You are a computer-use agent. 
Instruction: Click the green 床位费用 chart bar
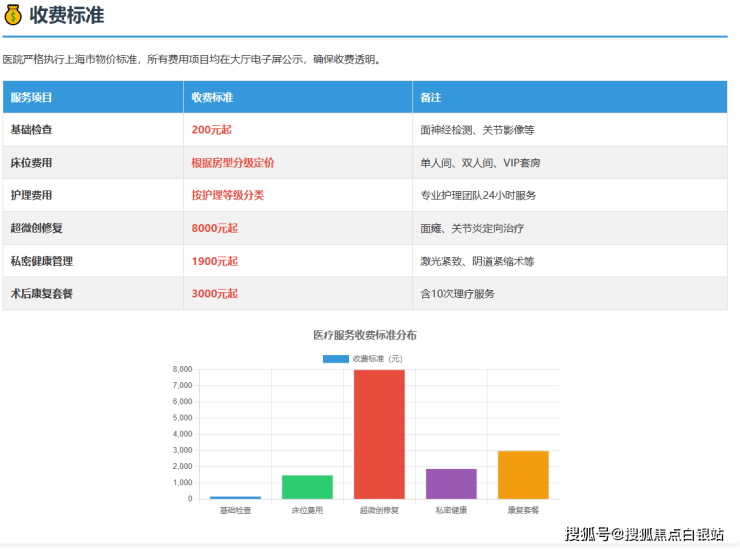point(307,487)
